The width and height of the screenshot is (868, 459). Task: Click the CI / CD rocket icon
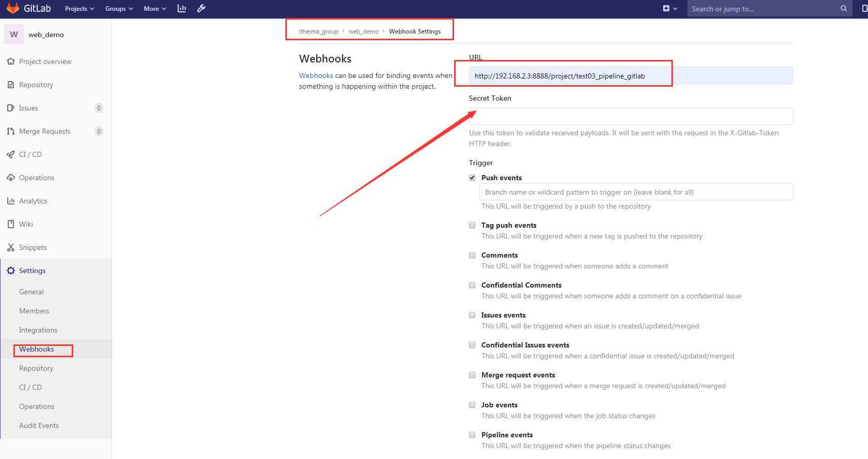coord(11,154)
